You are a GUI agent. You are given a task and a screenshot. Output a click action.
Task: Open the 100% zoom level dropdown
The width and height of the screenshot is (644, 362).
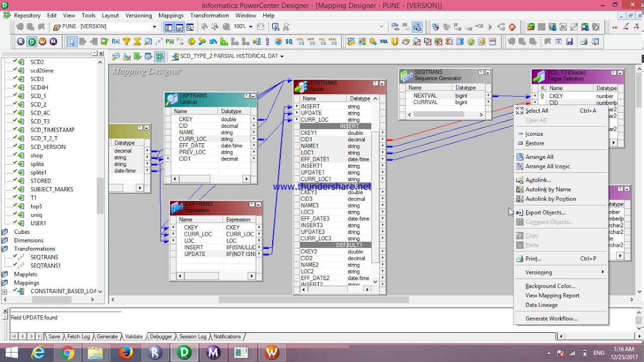[x=251, y=27]
